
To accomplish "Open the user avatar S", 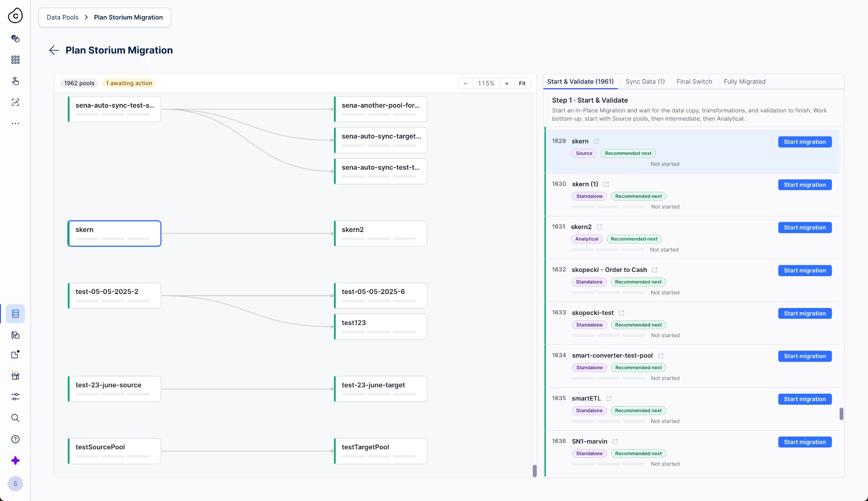I will pos(15,484).
